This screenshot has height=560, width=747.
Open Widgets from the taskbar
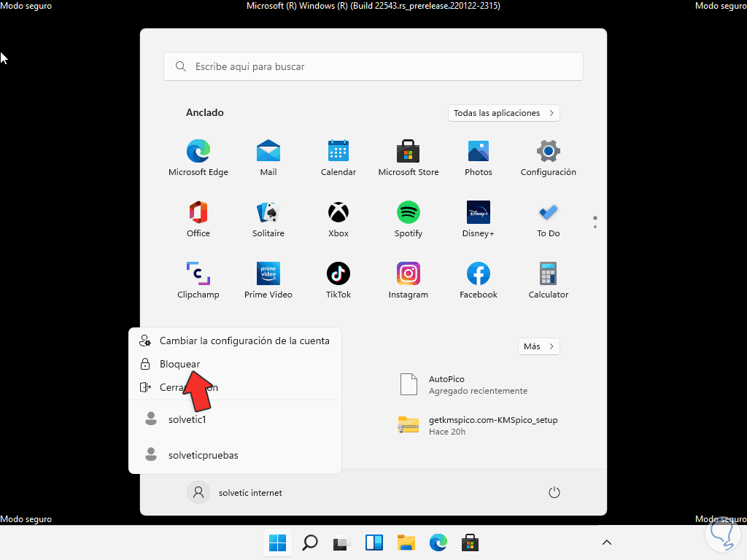pos(374,542)
